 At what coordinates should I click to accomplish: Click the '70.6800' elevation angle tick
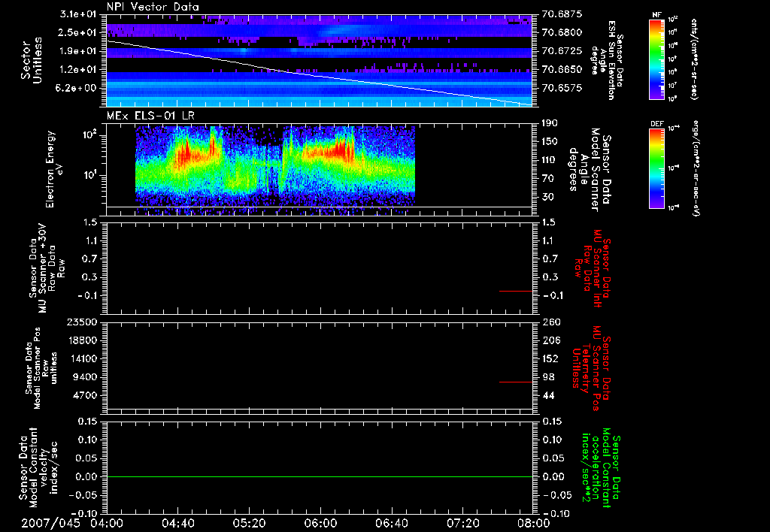[562, 32]
